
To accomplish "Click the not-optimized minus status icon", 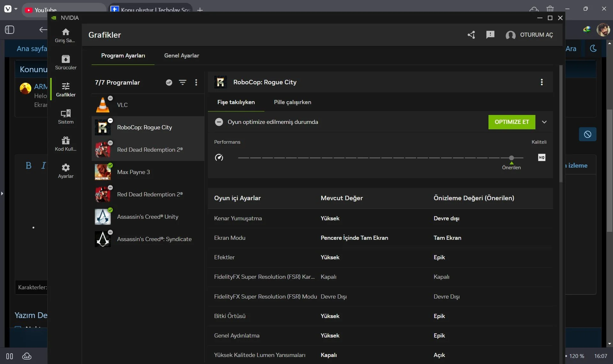I will [219, 122].
